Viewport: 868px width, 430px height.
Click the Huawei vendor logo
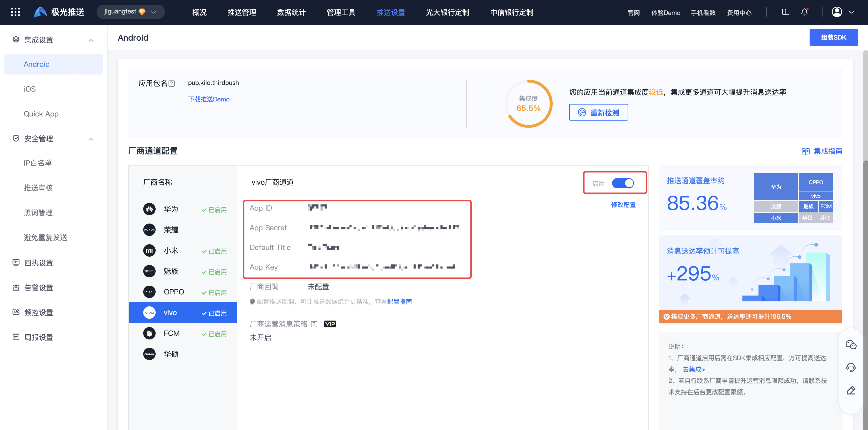[149, 209]
